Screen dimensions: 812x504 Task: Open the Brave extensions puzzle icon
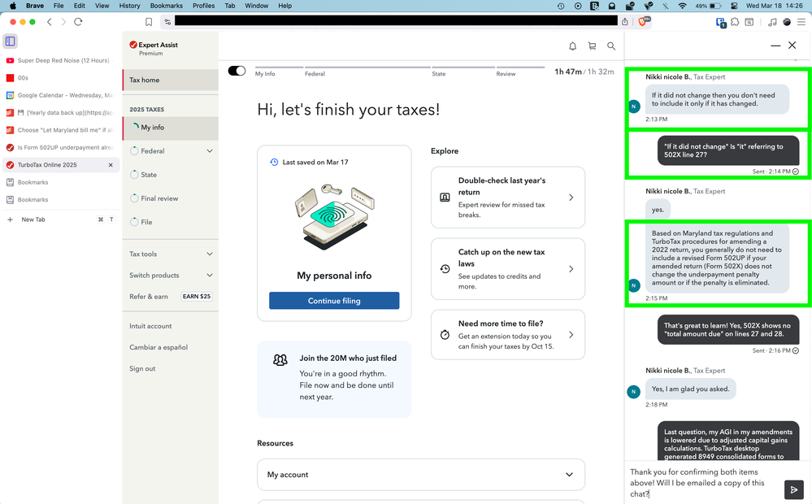[735, 22]
